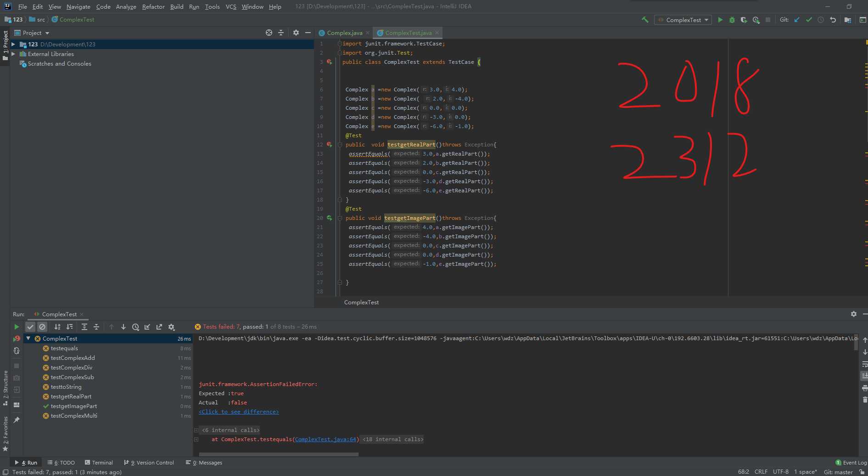Image resolution: width=868 pixels, height=476 pixels.
Task: Sort tests by duration in Run toolbar
Action: [x=69, y=327]
